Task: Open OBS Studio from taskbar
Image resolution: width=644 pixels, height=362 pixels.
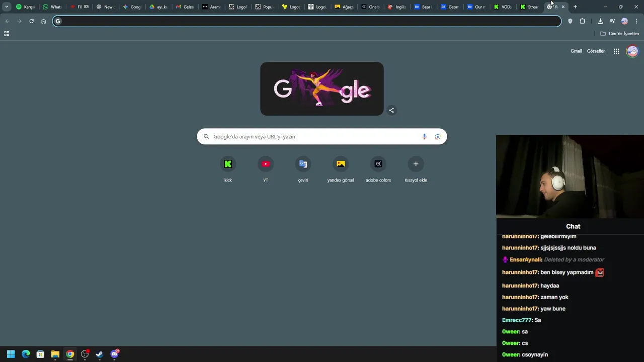Action: 85,354
